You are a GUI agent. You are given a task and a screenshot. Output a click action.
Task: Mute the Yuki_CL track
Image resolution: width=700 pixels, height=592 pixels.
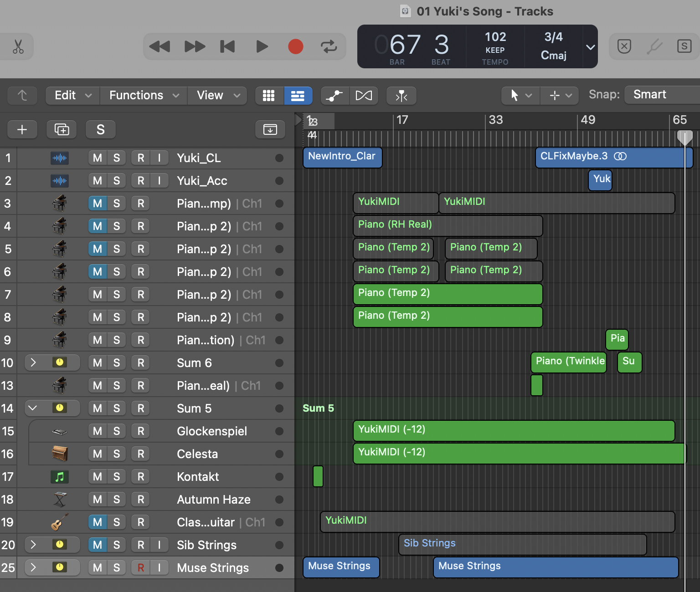click(x=98, y=158)
